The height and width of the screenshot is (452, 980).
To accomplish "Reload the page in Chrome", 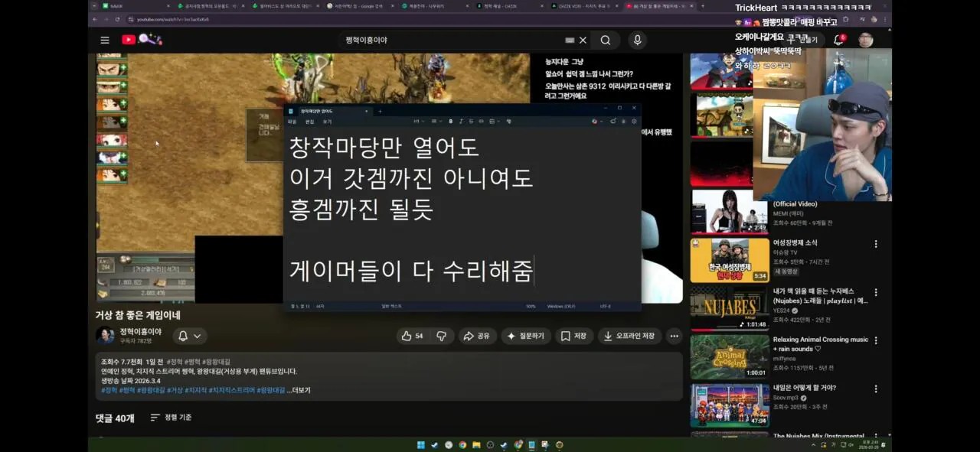I will pyautogui.click(x=116, y=18).
